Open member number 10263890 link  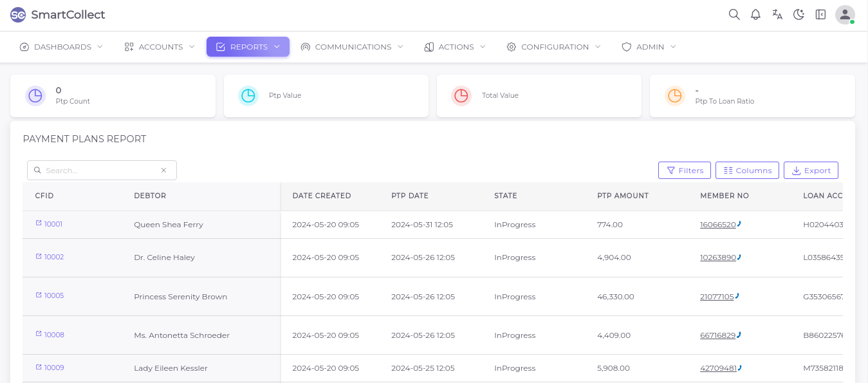coord(717,257)
